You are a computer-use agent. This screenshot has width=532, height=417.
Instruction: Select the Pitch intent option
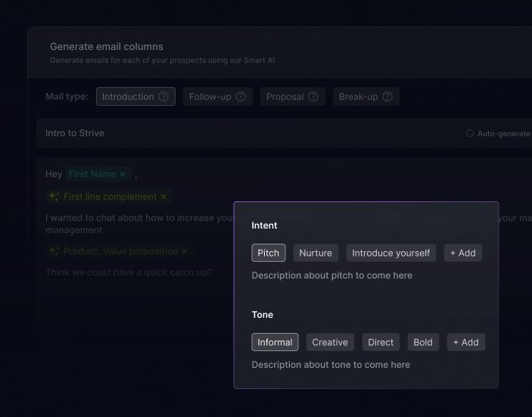point(269,253)
